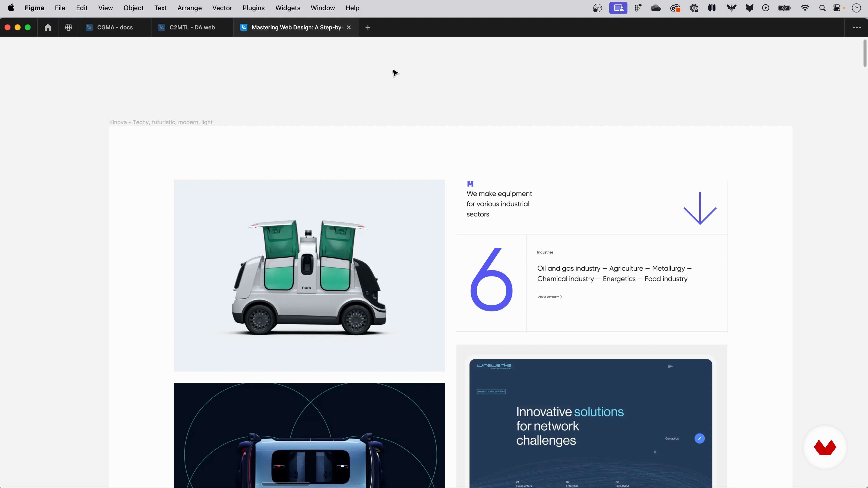Select the Nuro delivery vehicle image
This screenshot has width=868, height=488.
[309, 275]
